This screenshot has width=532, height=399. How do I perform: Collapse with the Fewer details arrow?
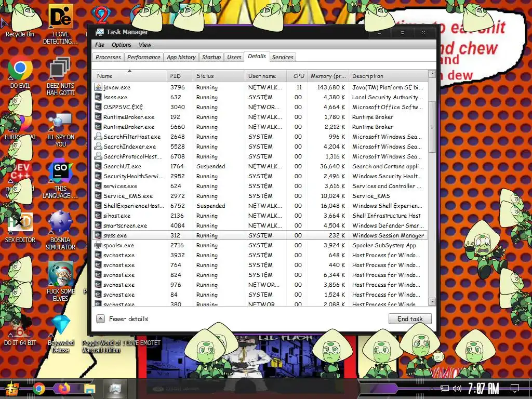pyautogui.click(x=100, y=318)
